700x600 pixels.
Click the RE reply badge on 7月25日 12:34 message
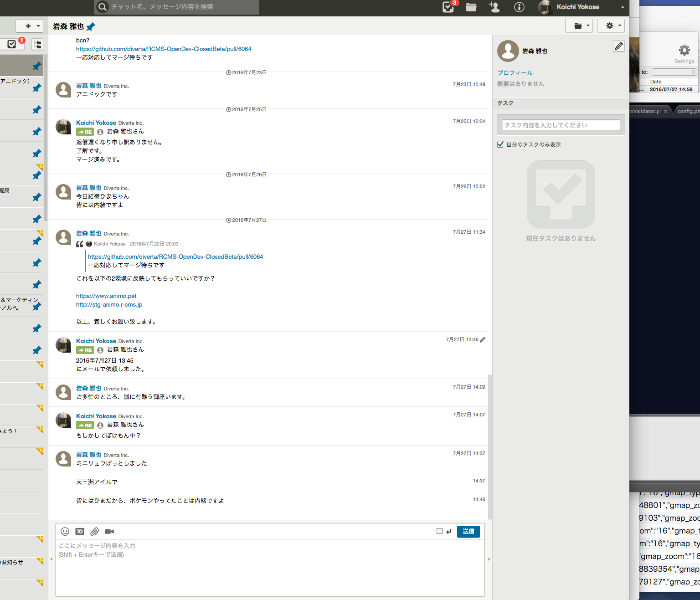pos(85,132)
